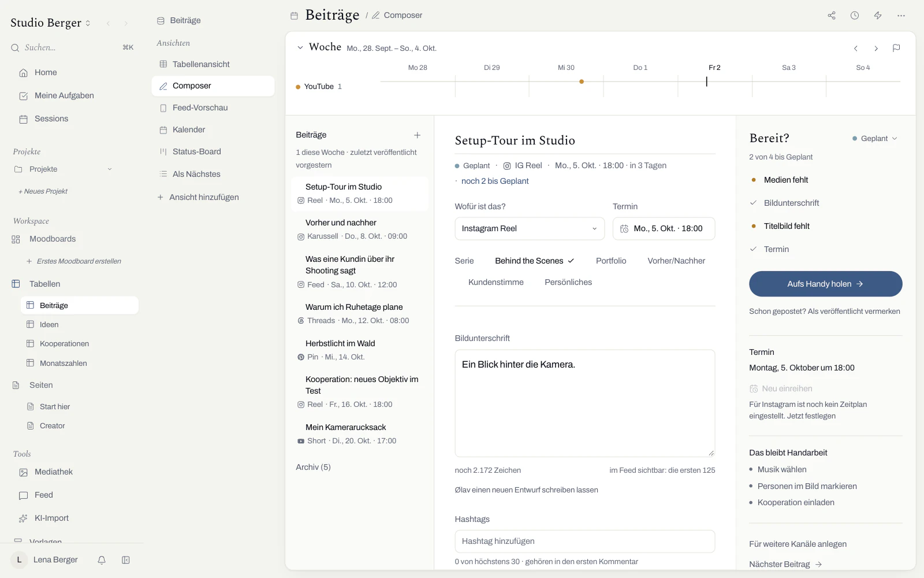Select Kundenstimme series option
This screenshot has height=578, width=924.
pyautogui.click(x=495, y=283)
